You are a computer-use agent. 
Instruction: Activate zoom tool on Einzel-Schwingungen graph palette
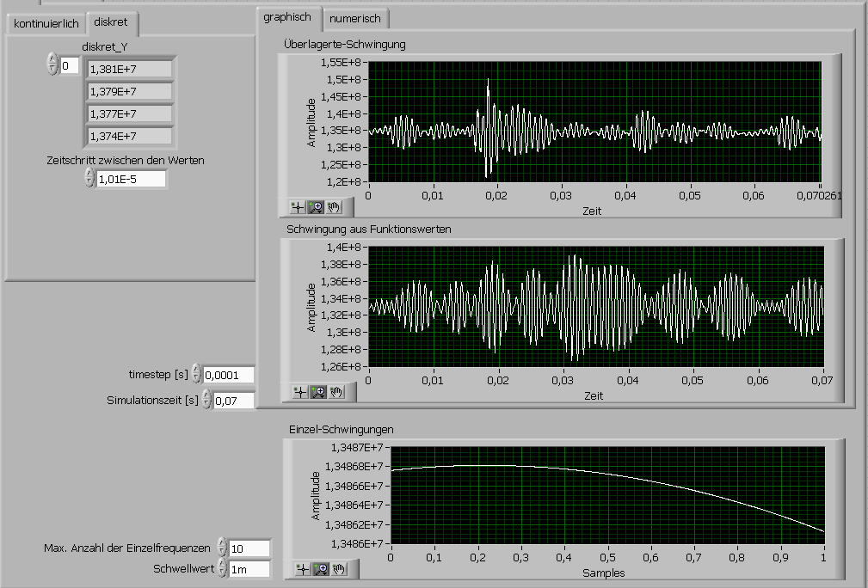click(321, 568)
